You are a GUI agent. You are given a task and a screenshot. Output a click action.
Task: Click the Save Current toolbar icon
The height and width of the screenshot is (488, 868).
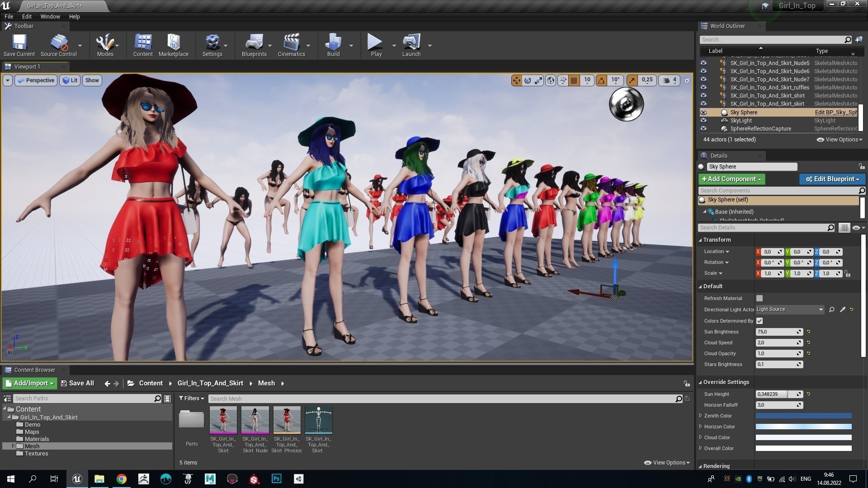(x=19, y=42)
